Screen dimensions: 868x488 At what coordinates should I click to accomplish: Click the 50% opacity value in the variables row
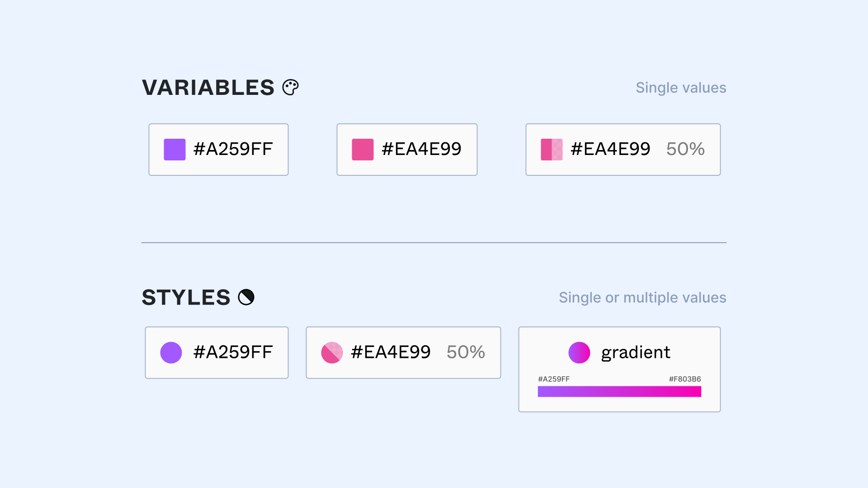[x=685, y=149]
